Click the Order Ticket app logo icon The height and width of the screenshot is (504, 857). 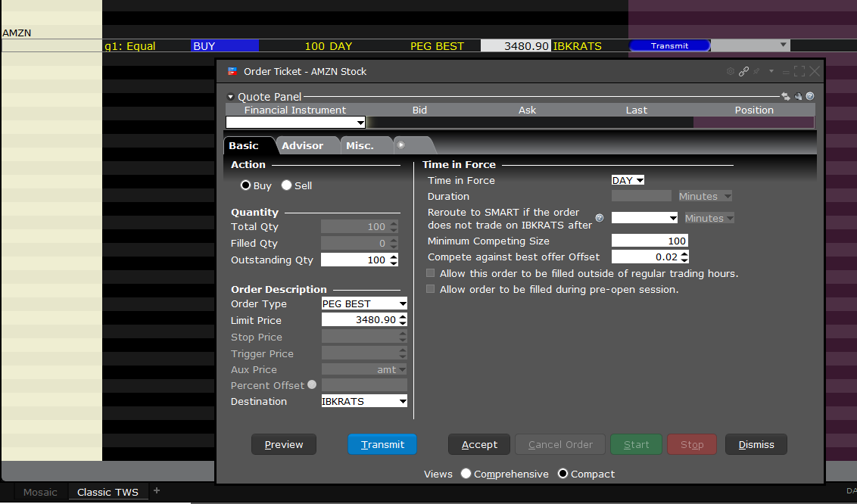tap(232, 72)
